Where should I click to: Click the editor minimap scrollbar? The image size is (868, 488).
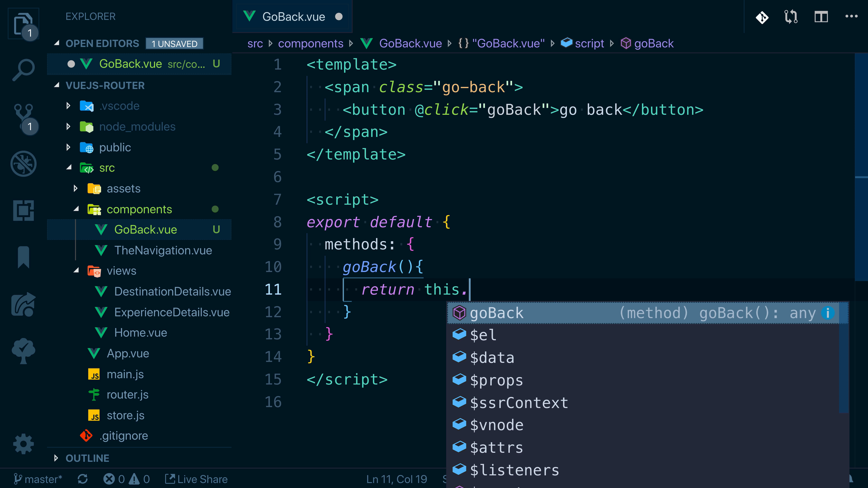coord(861,167)
